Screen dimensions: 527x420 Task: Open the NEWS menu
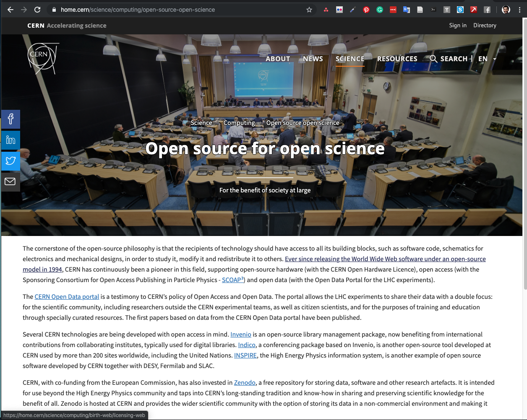click(x=313, y=59)
